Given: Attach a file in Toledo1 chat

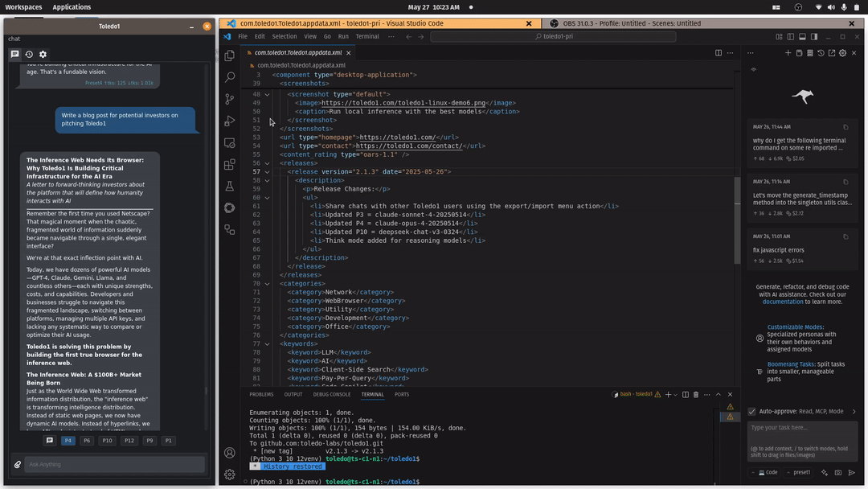Looking at the screenshot, I should (x=18, y=465).
